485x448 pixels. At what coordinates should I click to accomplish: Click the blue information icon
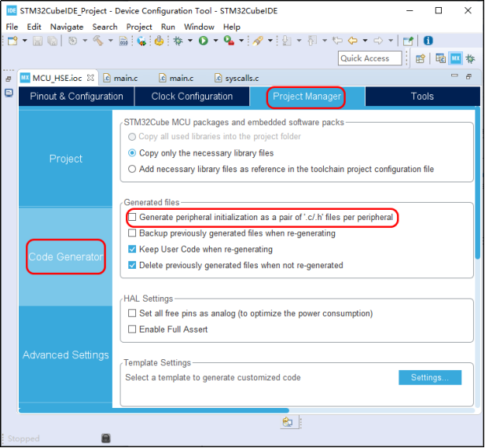point(428,41)
